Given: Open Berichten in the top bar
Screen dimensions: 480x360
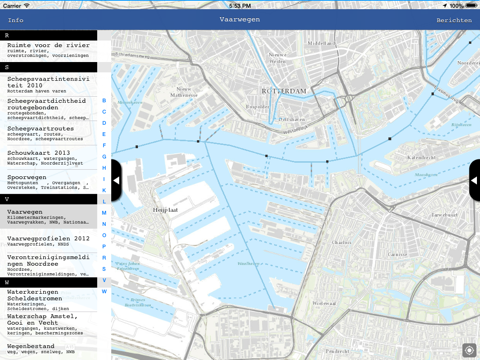Looking at the screenshot, I should (x=454, y=20).
